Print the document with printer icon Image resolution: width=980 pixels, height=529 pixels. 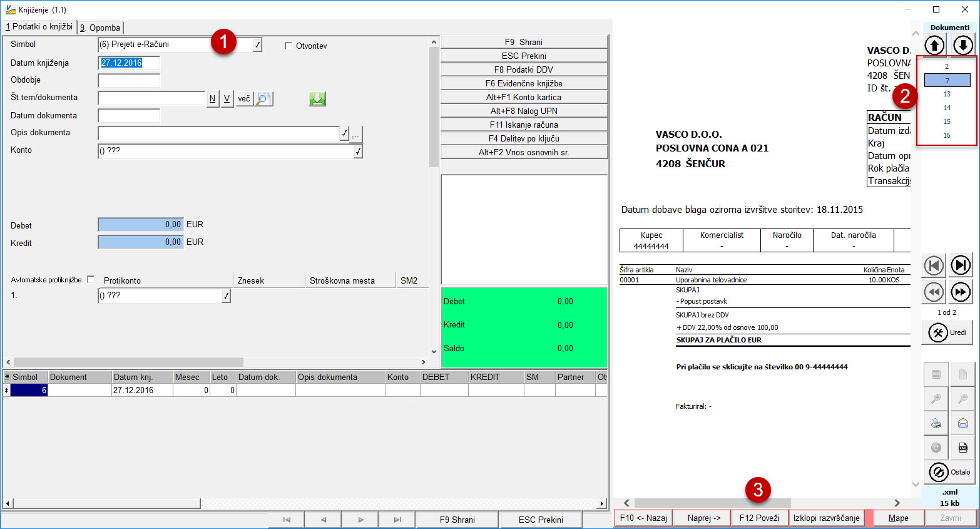(936, 423)
